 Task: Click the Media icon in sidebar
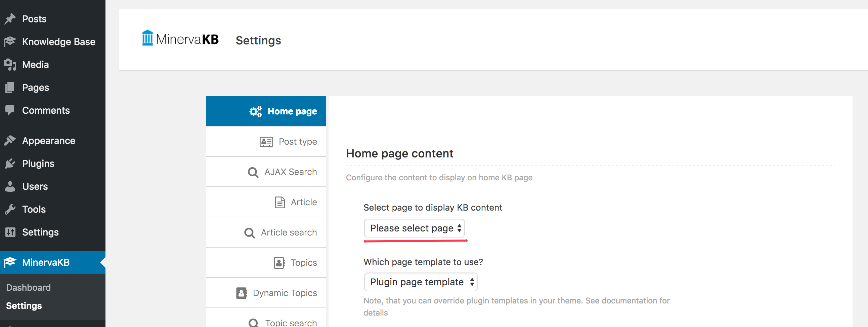(x=10, y=65)
